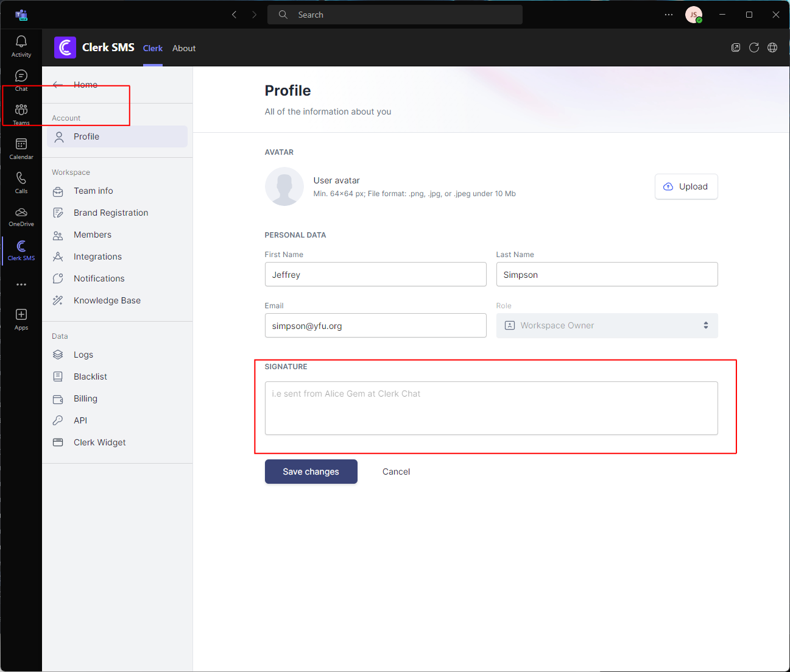
Task: Open the JS profile avatar menu
Action: (x=693, y=15)
